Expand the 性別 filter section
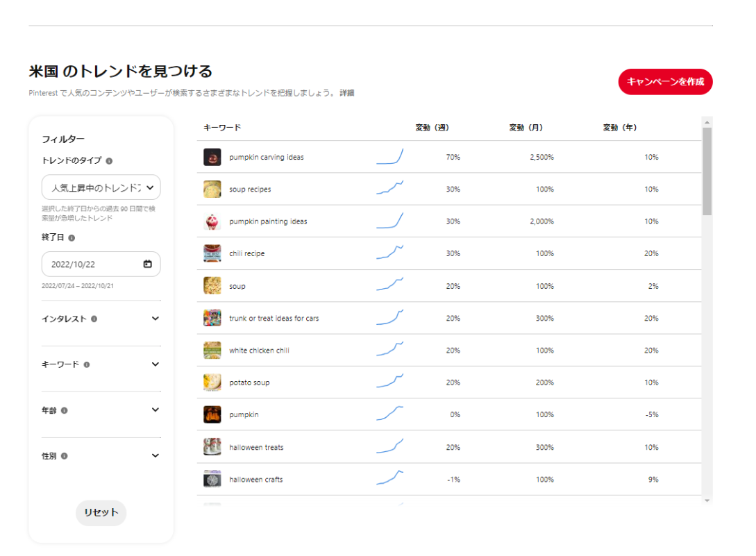This screenshot has height=556, width=756. 155,456
